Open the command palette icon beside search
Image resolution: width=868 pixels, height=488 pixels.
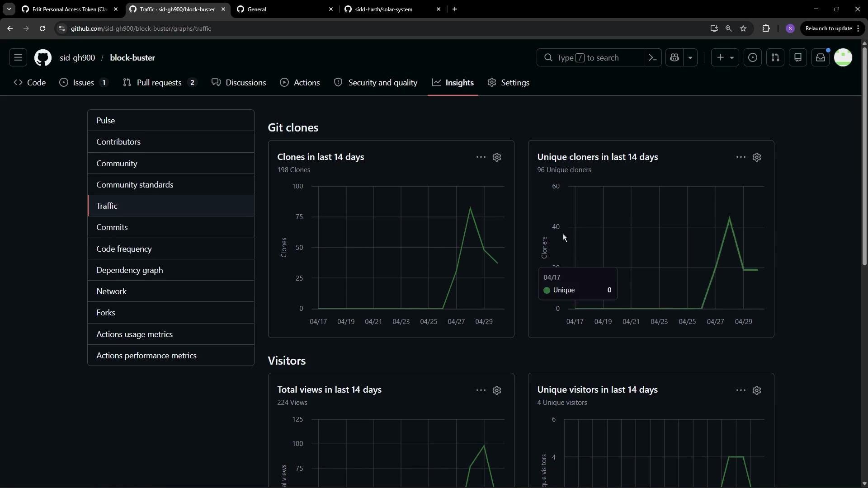tap(653, 58)
